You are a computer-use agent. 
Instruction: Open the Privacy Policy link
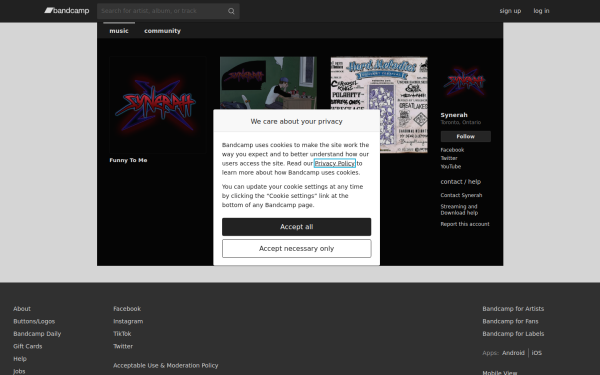pyautogui.click(x=335, y=163)
